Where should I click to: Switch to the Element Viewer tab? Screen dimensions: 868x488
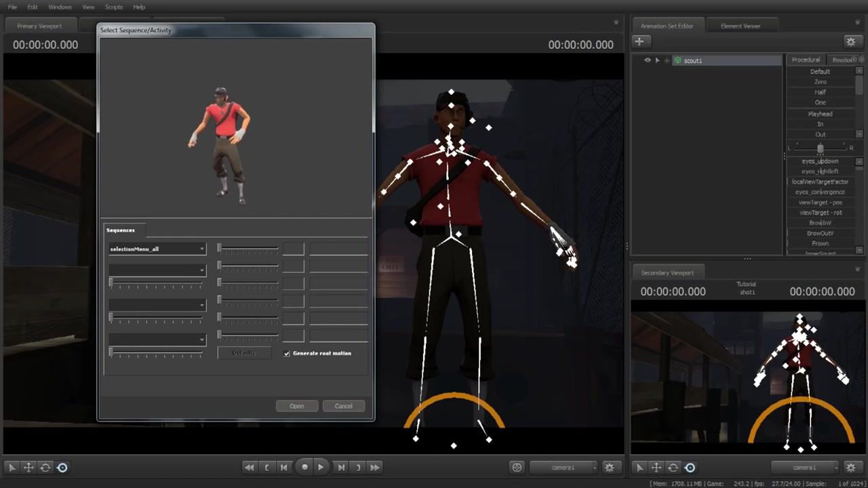coord(741,26)
